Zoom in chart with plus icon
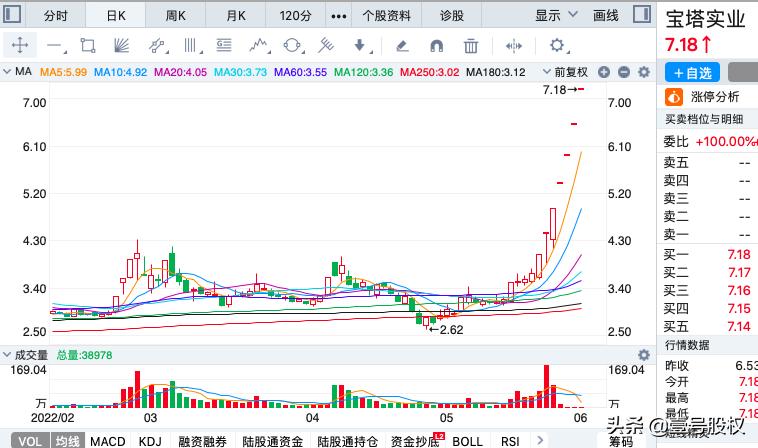The height and width of the screenshot is (448, 758). click(603, 72)
